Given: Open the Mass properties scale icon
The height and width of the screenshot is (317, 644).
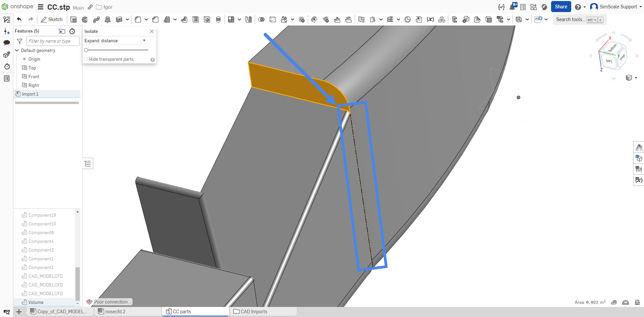Looking at the screenshot, I should click(637, 302).
